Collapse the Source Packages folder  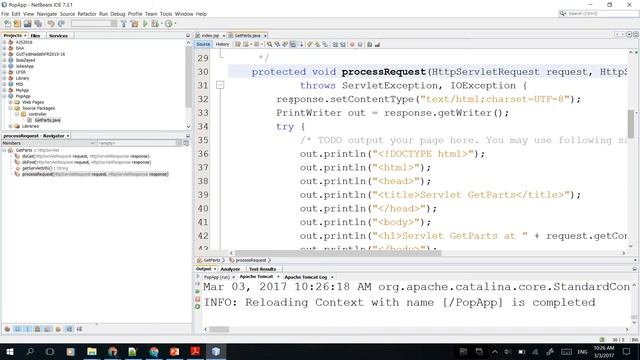[11, 108]
